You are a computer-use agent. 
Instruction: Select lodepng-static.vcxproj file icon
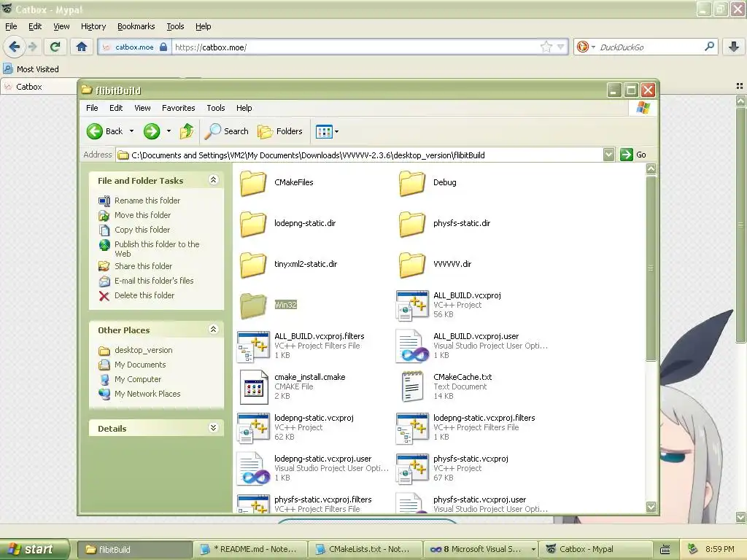(x=253, y=429)
